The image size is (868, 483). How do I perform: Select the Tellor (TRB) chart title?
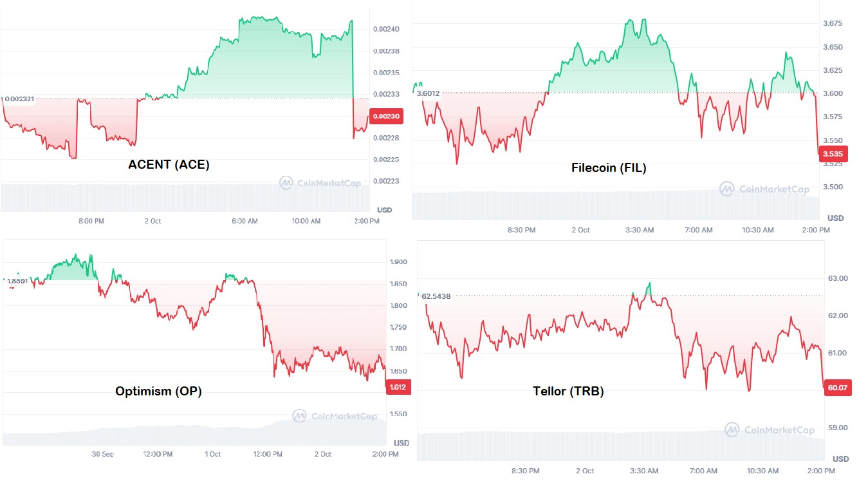point(568,391)
